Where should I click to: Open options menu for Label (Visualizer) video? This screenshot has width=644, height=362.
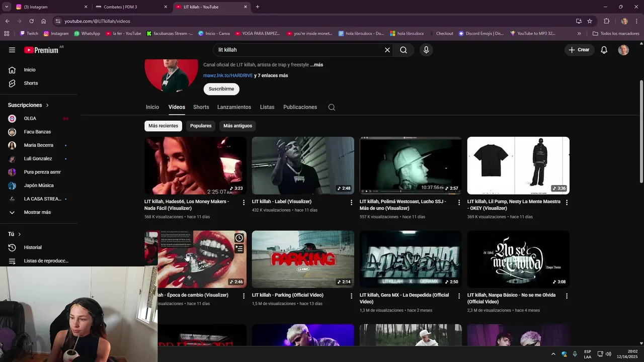pyautogui.click(x=352, y=202)
